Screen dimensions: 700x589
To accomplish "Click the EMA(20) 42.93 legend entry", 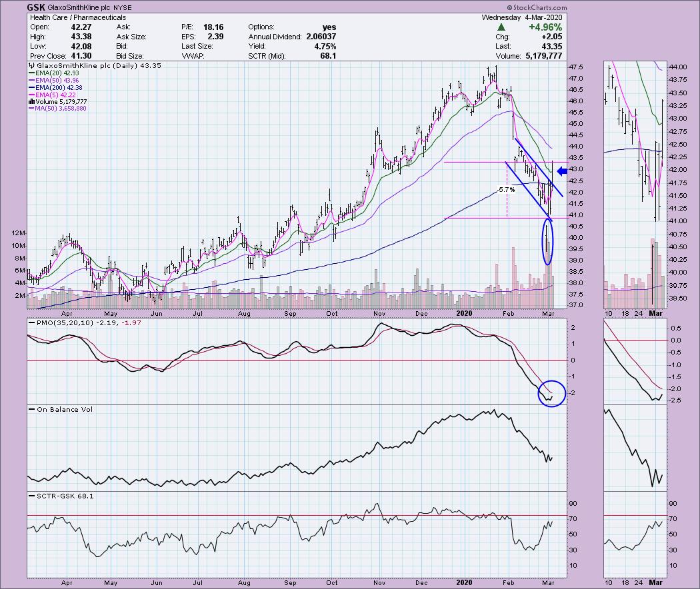I will coord(54,73).
